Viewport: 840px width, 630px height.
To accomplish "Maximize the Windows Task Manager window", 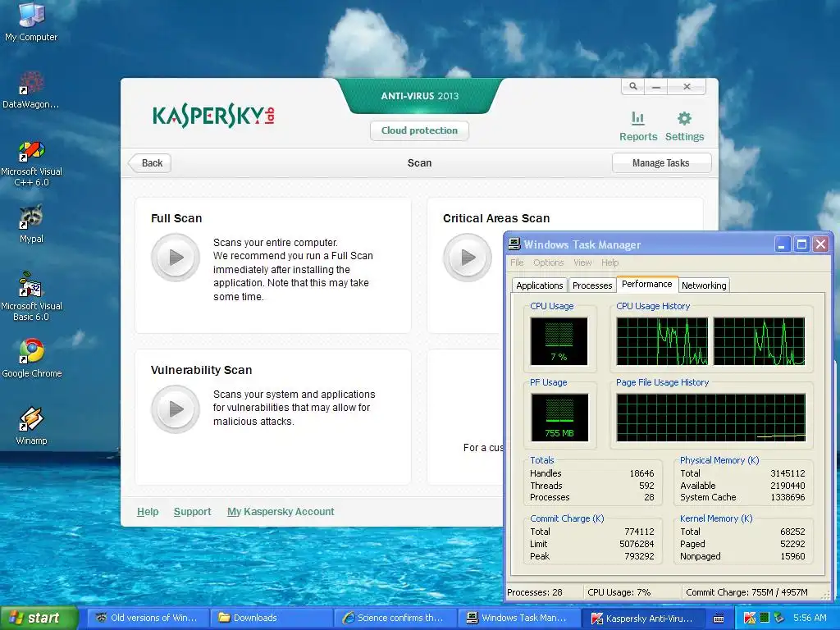I will pos(801,244).
